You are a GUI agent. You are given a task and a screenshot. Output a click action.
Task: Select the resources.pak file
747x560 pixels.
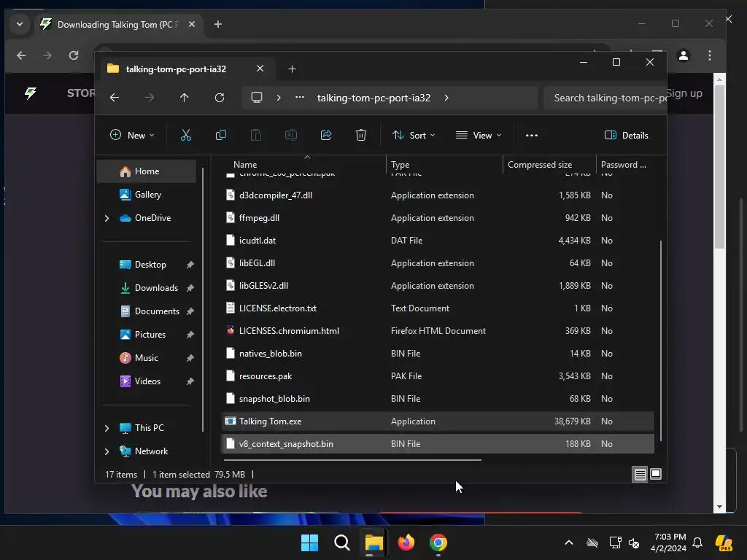click(x=438, y=376)
